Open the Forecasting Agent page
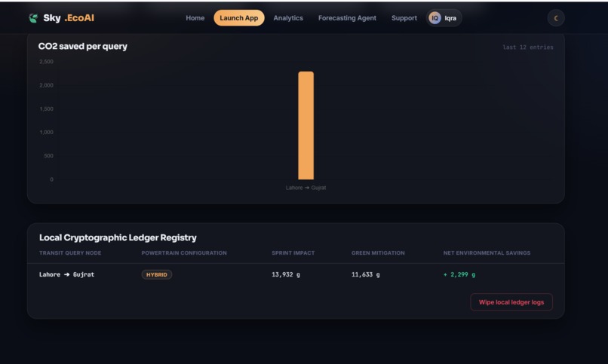Screen dimensions: 608x364 [347, 18]
